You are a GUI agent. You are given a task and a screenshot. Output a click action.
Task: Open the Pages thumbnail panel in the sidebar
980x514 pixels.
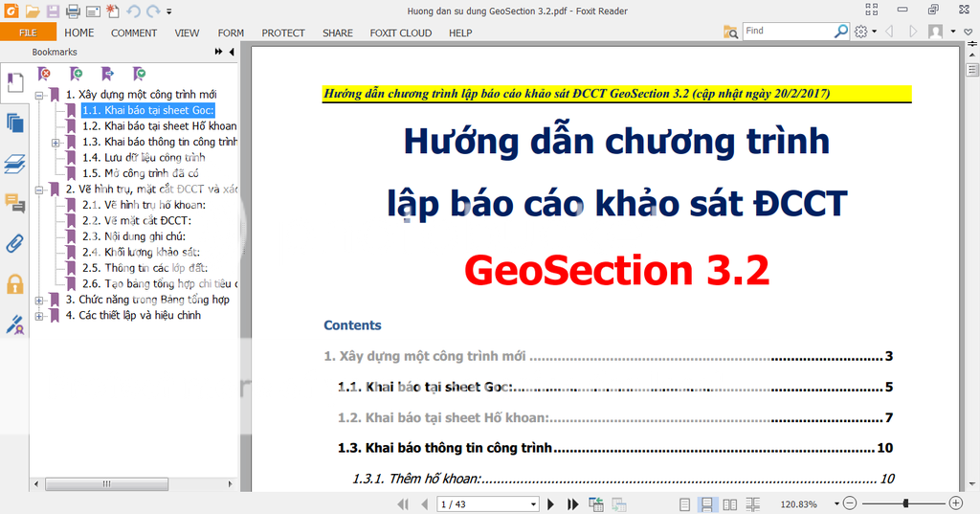pyautogui.click(x=14, y=123)
